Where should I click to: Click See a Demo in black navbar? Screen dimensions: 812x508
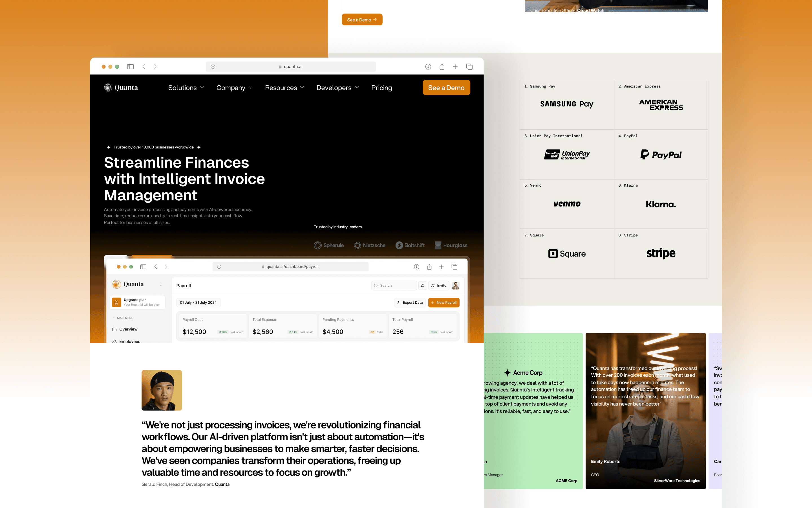click(x=446, y=88)
